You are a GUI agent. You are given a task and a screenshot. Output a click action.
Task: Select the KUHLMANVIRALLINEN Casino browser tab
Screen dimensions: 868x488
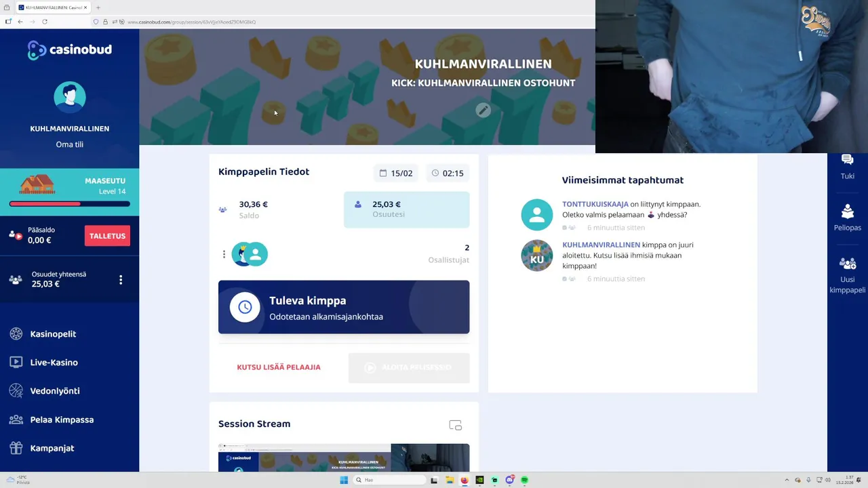pos(53,7)
